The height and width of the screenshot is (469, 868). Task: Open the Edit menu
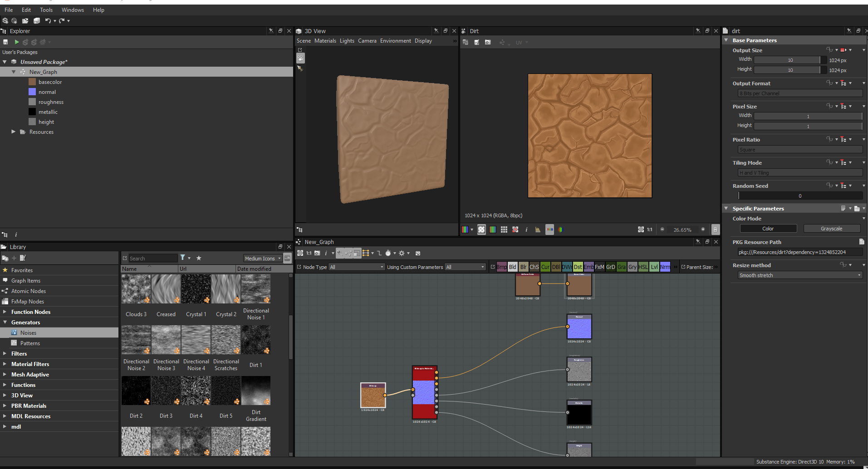click(26, 10)
